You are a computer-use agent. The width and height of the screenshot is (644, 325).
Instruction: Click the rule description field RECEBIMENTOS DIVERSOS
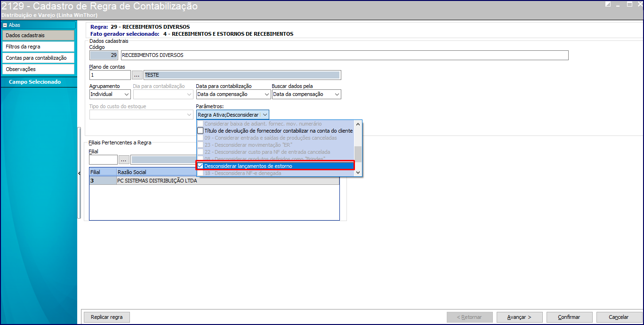[344, 55]
